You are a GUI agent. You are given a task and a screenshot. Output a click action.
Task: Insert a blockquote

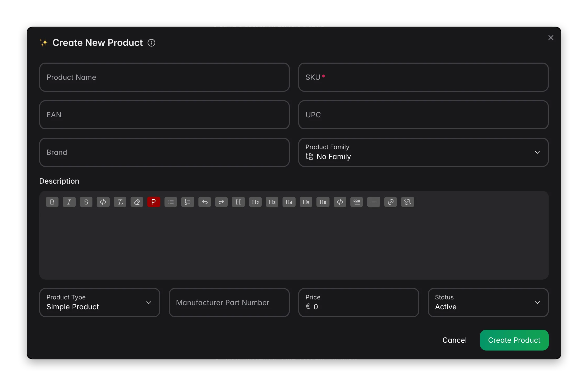[357, 202]
